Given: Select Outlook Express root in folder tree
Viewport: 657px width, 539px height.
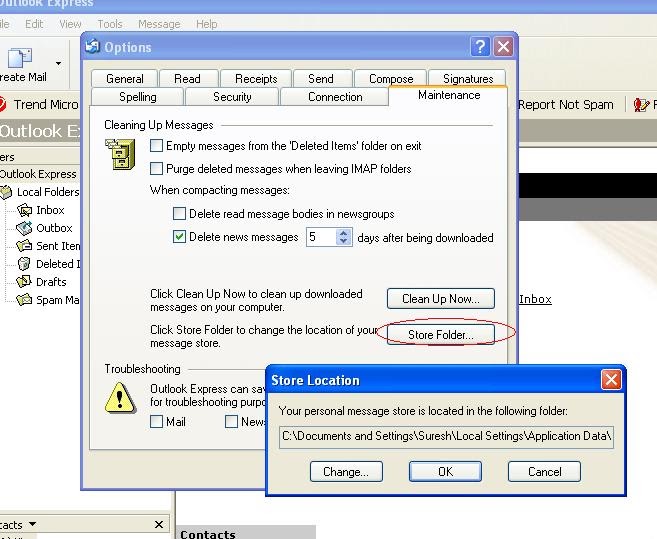Looking at the screenshot, I should coord(38,174).
